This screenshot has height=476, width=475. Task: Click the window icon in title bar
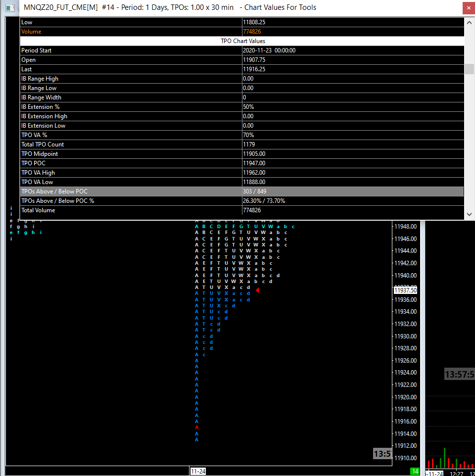10,8
